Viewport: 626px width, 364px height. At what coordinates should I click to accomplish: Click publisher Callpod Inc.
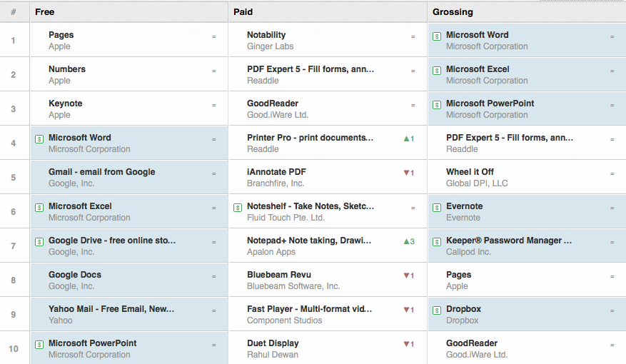point(469,252)
